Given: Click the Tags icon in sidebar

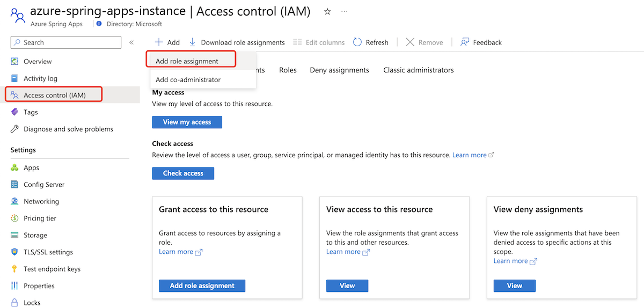Looking at the screenshot, I should (x=14, y=112).
